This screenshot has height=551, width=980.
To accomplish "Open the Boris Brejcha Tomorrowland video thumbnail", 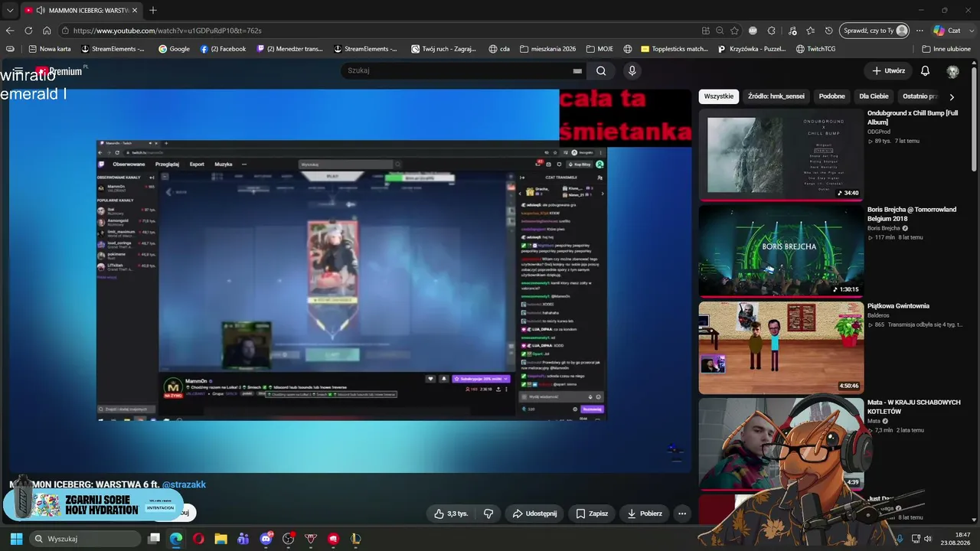I will pyautogui.click(x=781, y=251).
